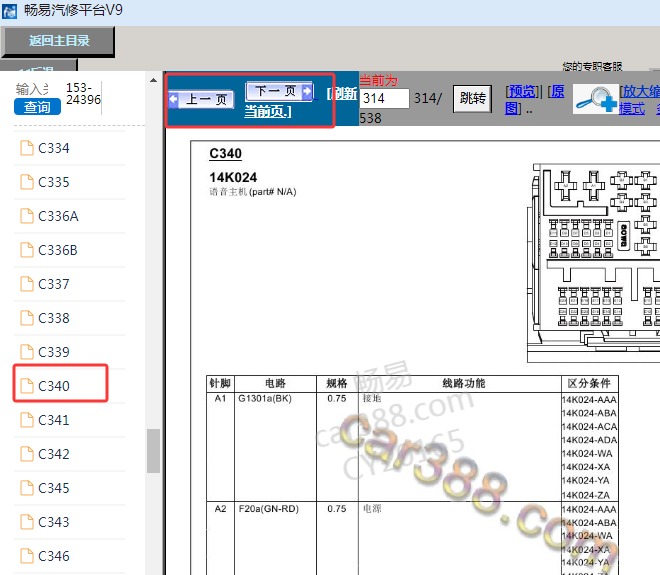Click the 14K024 part title
The height and width of the screenshot is (575, 660).
233,177
